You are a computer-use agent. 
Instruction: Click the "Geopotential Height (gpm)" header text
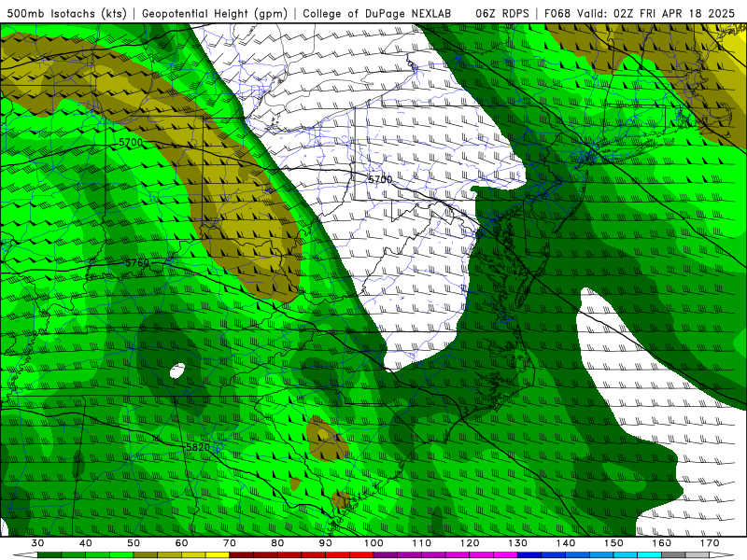(x=215, y=13)
